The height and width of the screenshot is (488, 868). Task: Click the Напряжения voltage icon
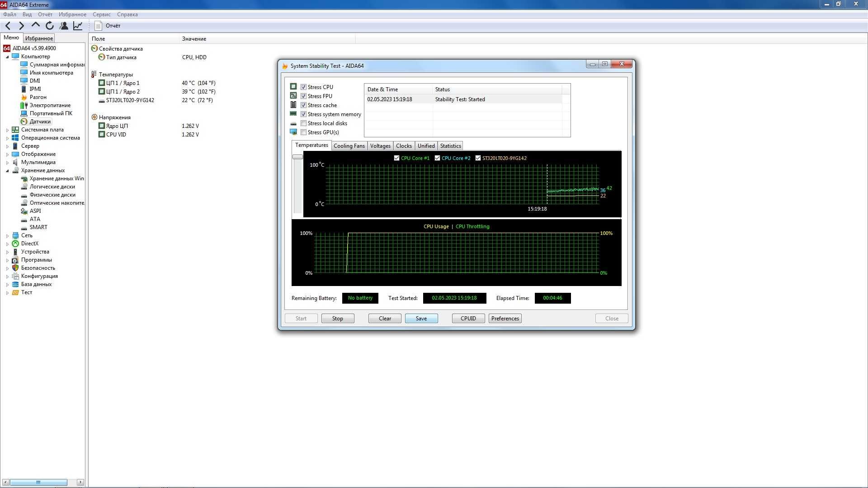[x=94, y=117]
